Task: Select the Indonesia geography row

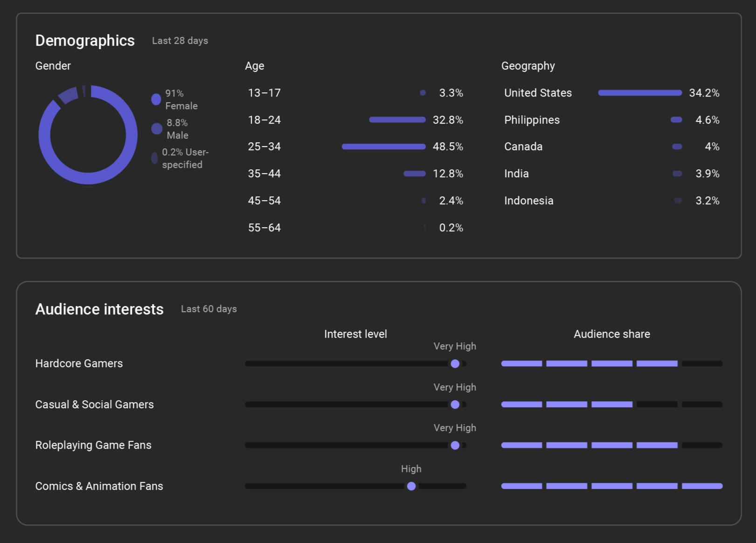Action: point(529,201)
